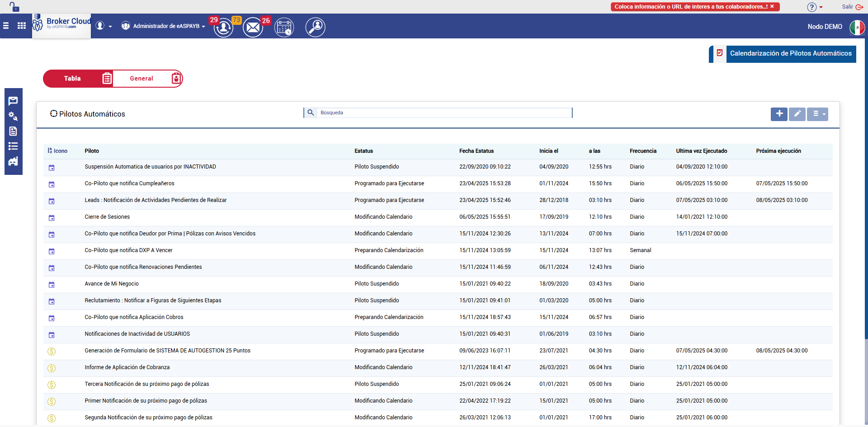This screenshot has width=868, height=427.
Task: Click calendar icon of Avance de Mi Negocio row
Action: pos(52,285)
